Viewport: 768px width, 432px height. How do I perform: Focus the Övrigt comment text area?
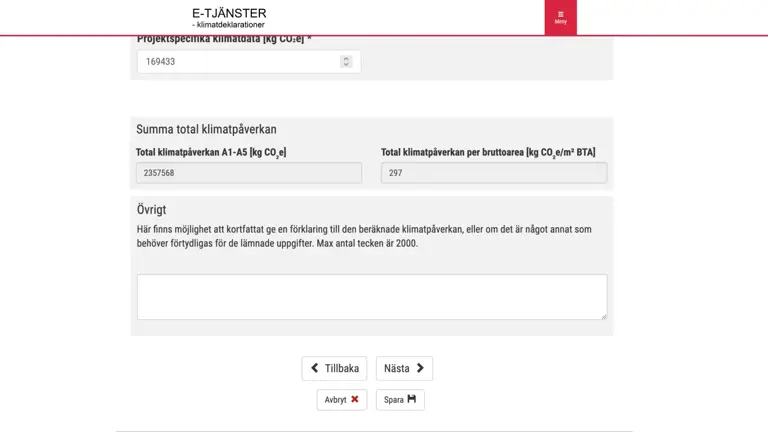[371, 296]
